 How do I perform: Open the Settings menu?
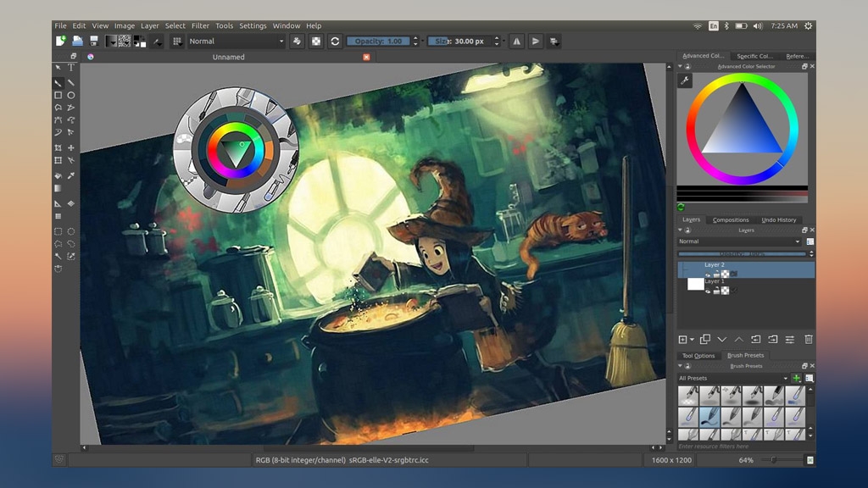pos(253,25)
